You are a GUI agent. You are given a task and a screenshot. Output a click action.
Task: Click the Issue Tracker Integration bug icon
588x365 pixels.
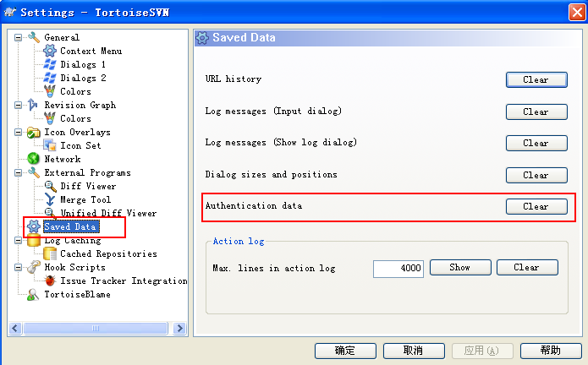coord(50,281)
